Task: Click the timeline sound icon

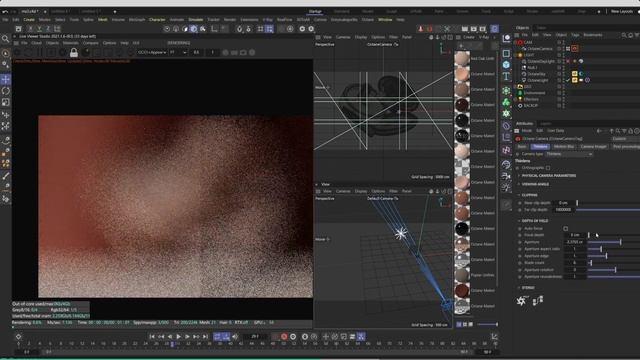Action: point(235,337)
